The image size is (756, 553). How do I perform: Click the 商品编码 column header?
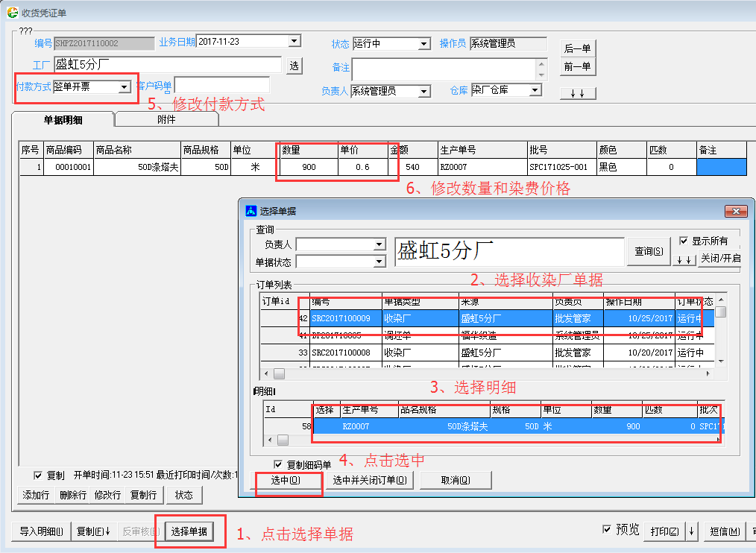(69, 150)
